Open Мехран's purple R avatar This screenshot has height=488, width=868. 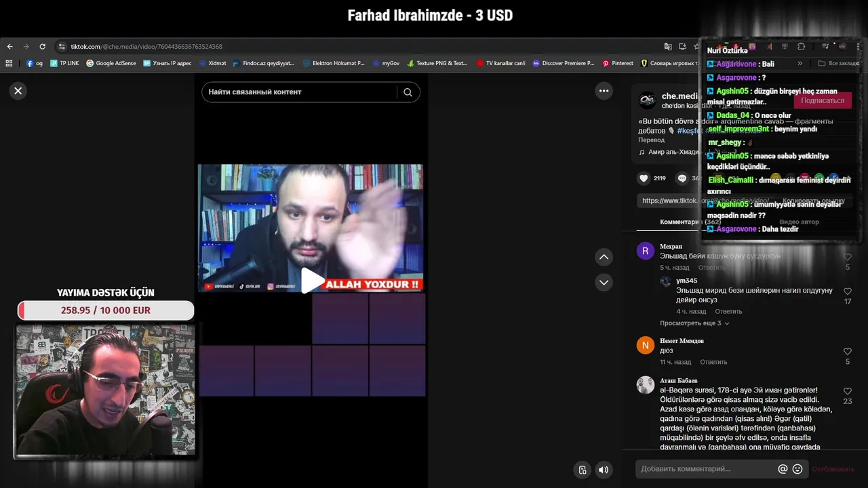(645, 251)
